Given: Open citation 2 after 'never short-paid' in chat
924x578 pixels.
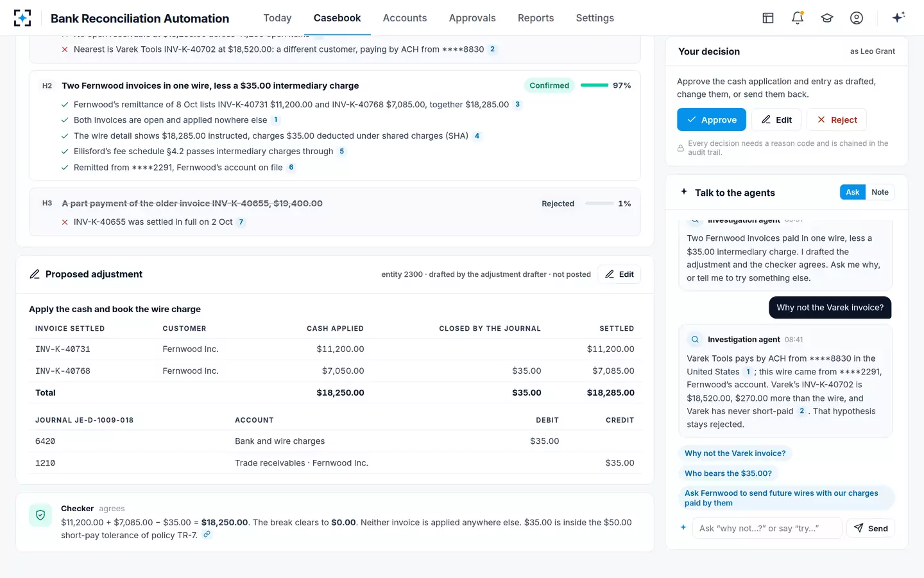Looking at the screenshot, I should (x=801, y=411).
